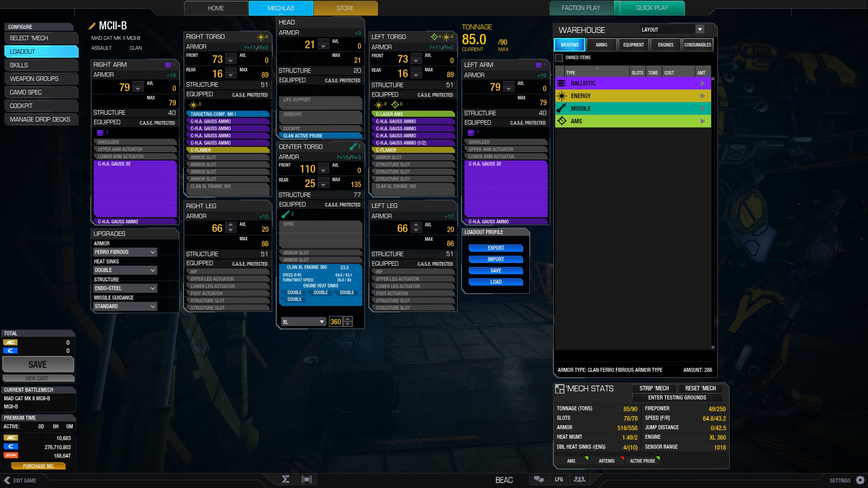Adjust the engine rating 360 stepper
This screenshot has width=868, height=488.
[348, 322]
